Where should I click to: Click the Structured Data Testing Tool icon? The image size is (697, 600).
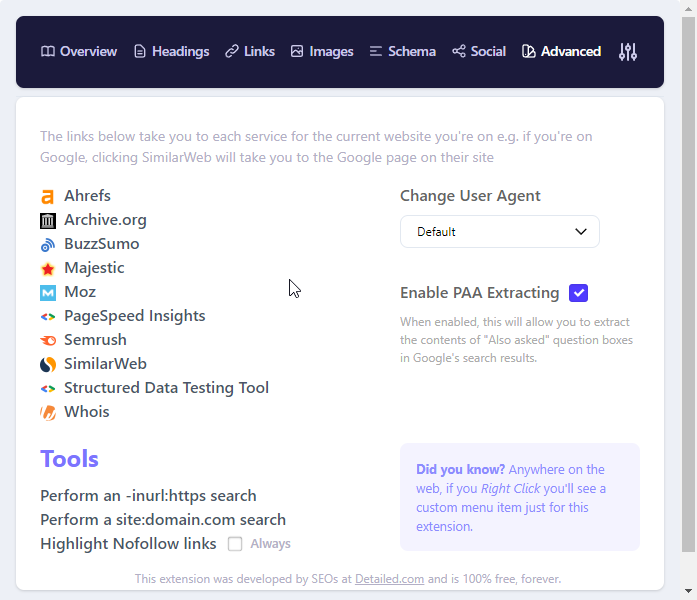[x=48, y=388]
